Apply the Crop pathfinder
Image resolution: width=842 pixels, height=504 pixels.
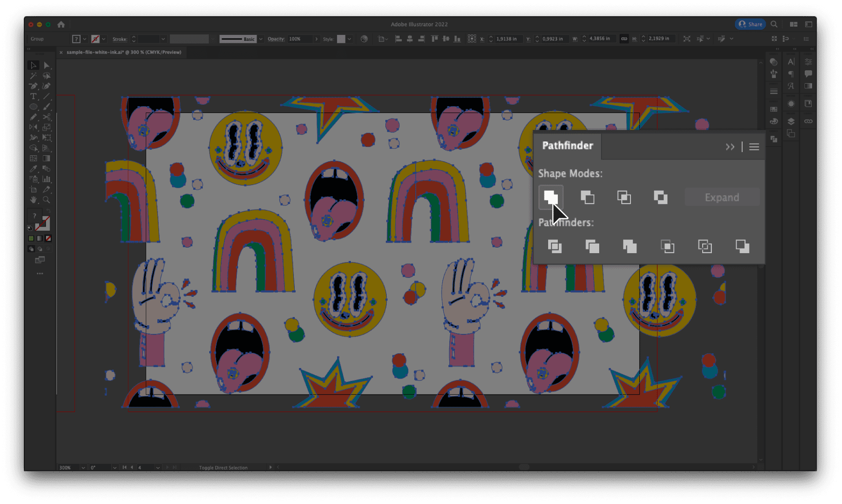pos(667,247)
